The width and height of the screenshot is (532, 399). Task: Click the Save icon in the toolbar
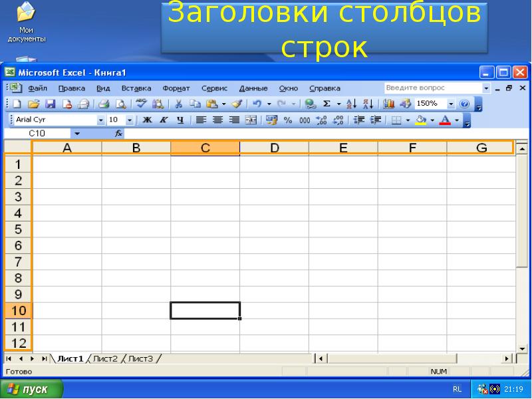50,104
